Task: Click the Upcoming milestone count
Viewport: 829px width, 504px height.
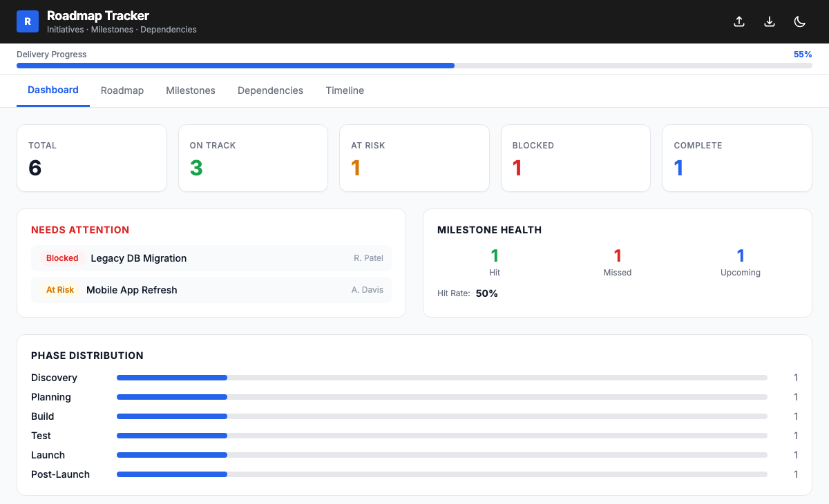Action: [741, 256]
